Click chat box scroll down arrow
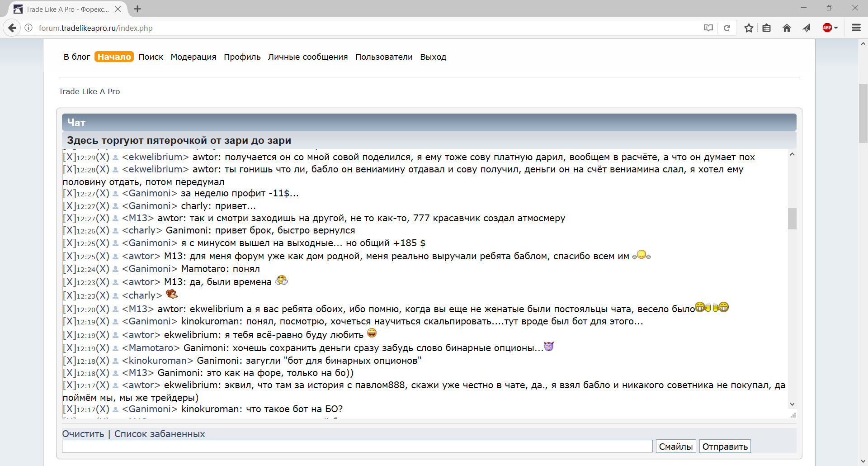This screenshot has height=466, width=868. (792, 404)
